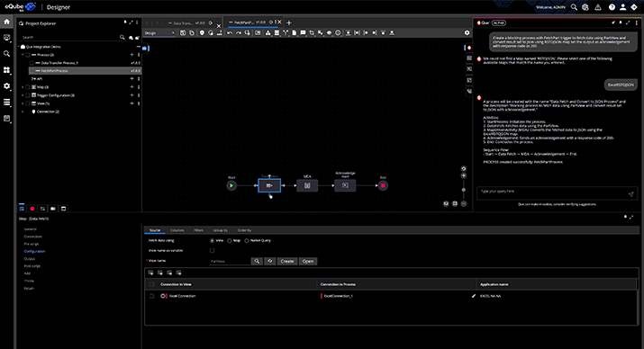Select the End node on canvas
This screenshot has height=349, width=644.
pyautogui.click(x=383, y=186)
